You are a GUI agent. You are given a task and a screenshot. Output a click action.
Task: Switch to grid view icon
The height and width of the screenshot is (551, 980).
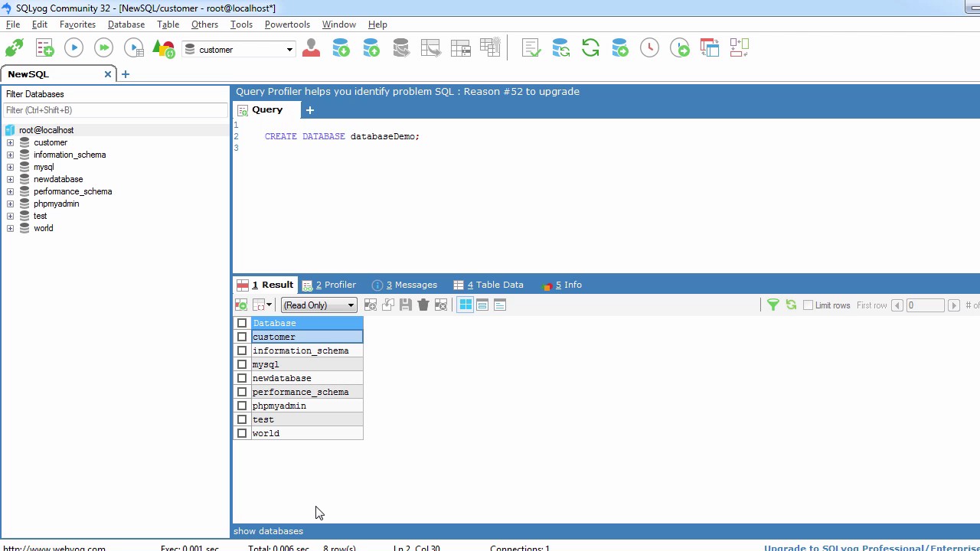pos(465,305)
